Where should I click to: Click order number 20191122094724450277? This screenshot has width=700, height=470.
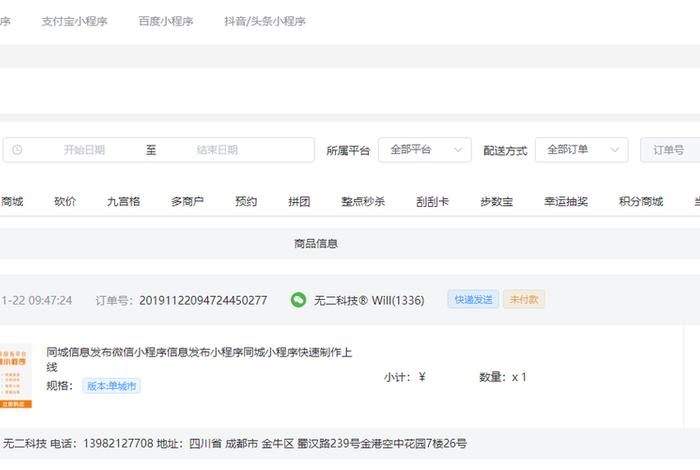point(203,300)
